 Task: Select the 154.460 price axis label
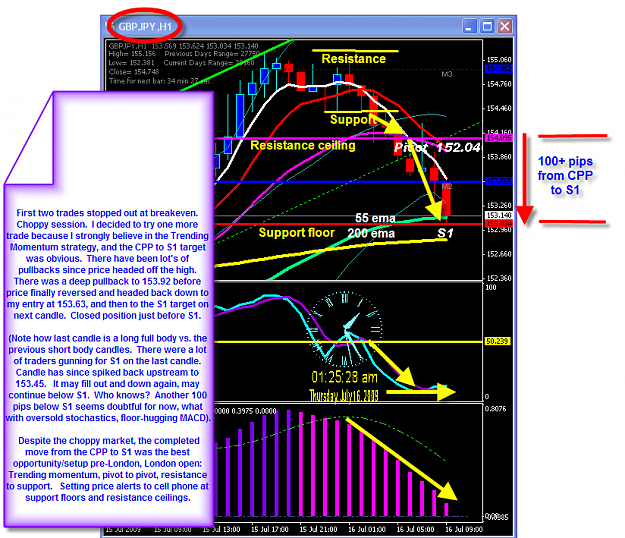(499, 108)
